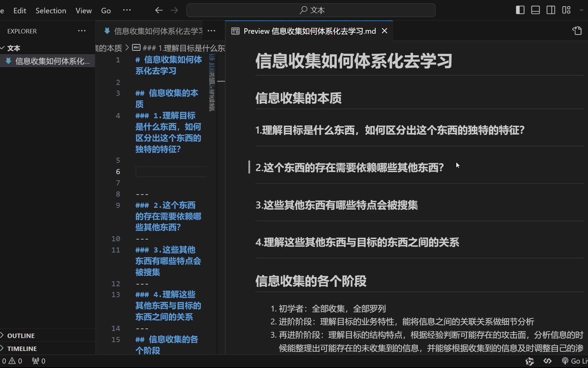Image resolution: width=588 pixels, height=368 pixels.
Task: Click source line ### 3.这些其他东西有哪些特点会被搜集
Action: pos(168,261)
